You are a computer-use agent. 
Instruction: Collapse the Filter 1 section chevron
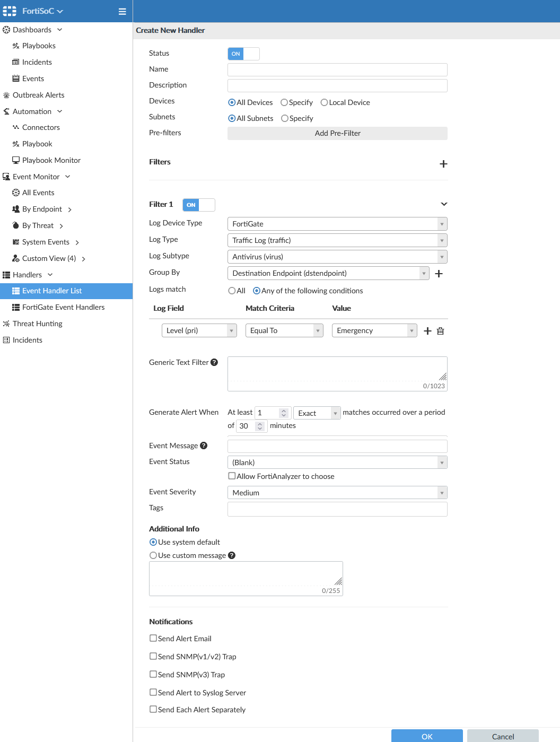[x=444, y=204]
